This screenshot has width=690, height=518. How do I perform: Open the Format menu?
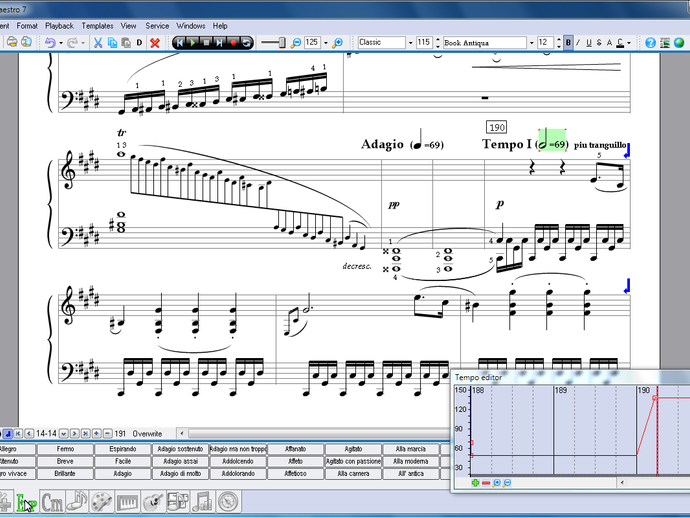pos(27,26)
